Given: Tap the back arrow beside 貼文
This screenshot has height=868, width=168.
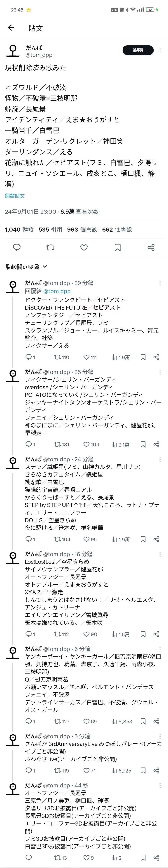Looking at the screenshot, I should (x=11, y=28).
